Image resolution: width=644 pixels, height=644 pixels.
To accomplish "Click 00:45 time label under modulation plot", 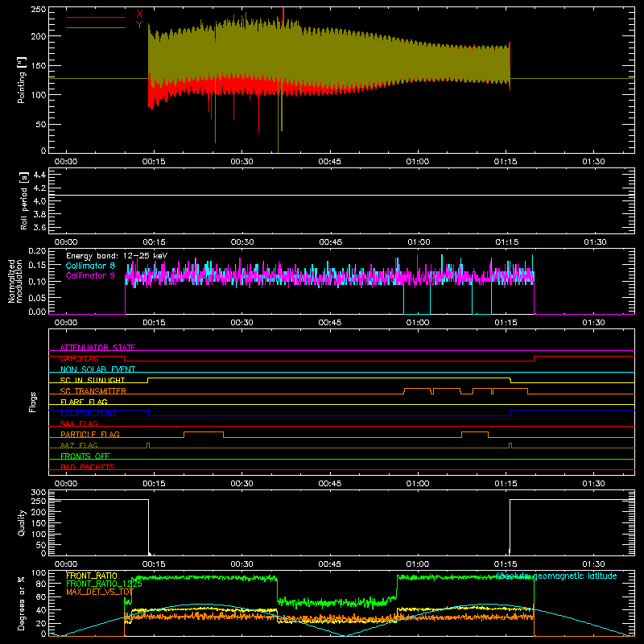I will click(x=330, y=323).
